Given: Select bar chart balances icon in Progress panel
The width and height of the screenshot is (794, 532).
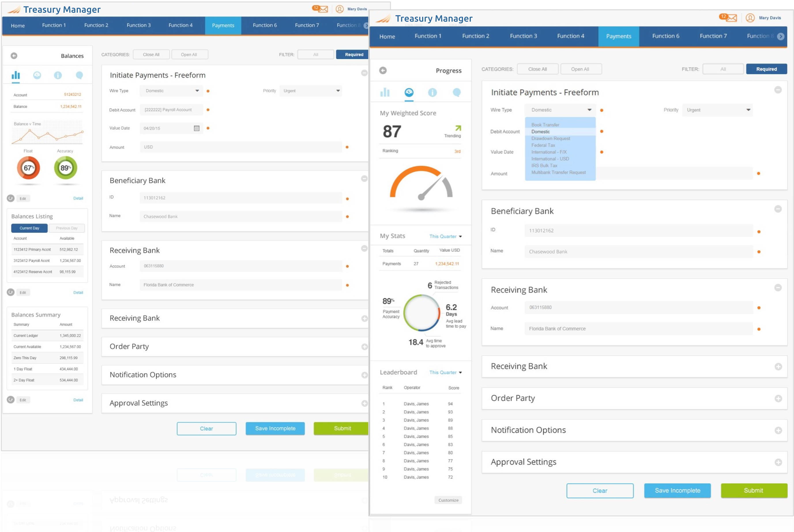Looking at the screenshot, I should coord(385,92).
